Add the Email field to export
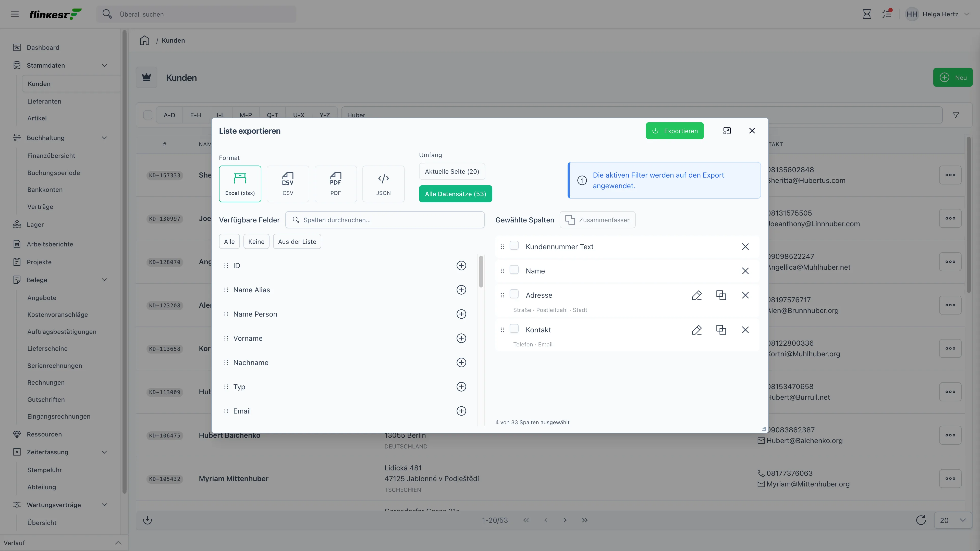 461,411
